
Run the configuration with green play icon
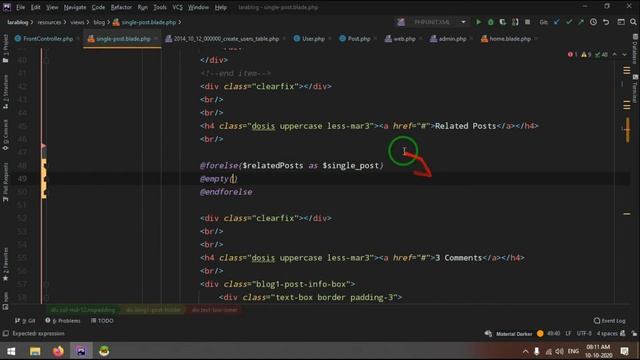click(x=478, y=22)
